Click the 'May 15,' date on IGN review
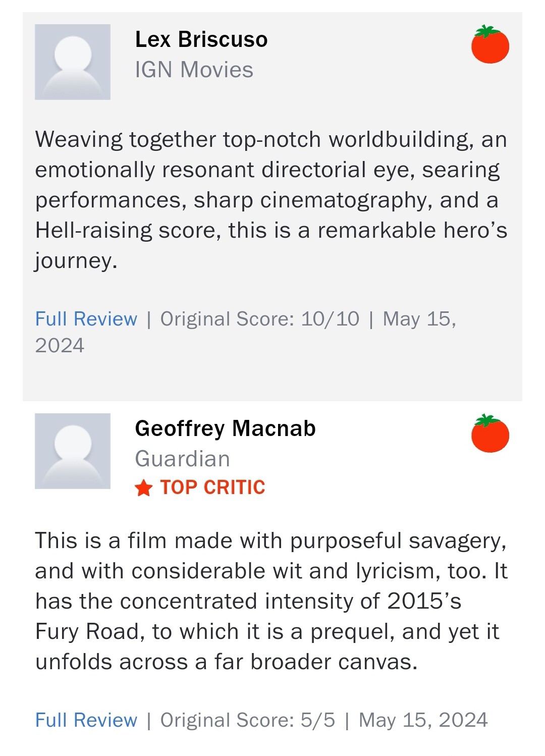 coord(419,319)
